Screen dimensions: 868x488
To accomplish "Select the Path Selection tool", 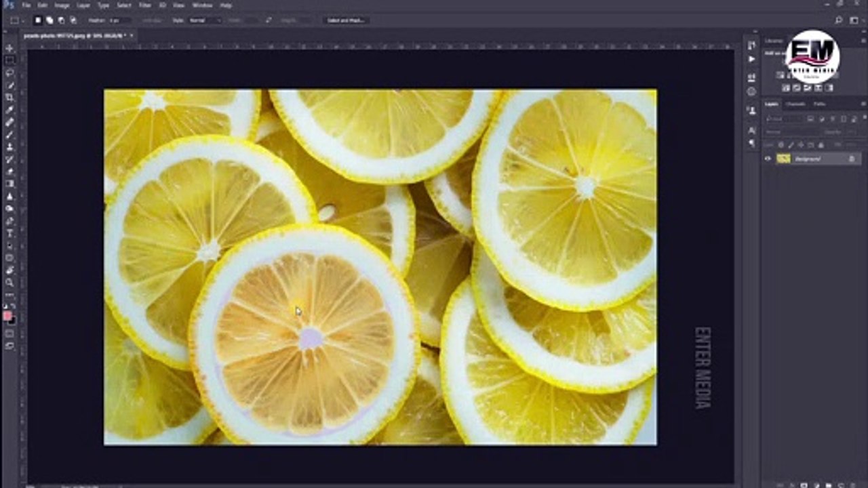I will coord(9,245).
